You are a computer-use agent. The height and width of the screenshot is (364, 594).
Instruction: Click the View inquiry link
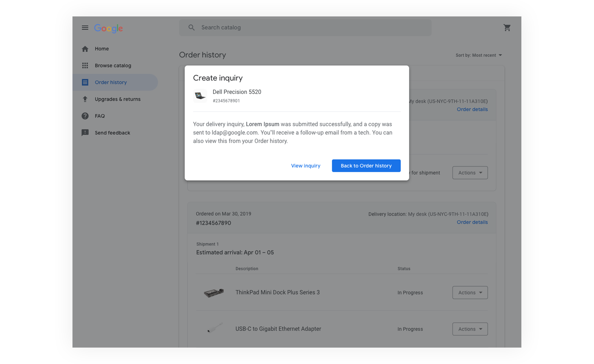(x=306, y=166)
